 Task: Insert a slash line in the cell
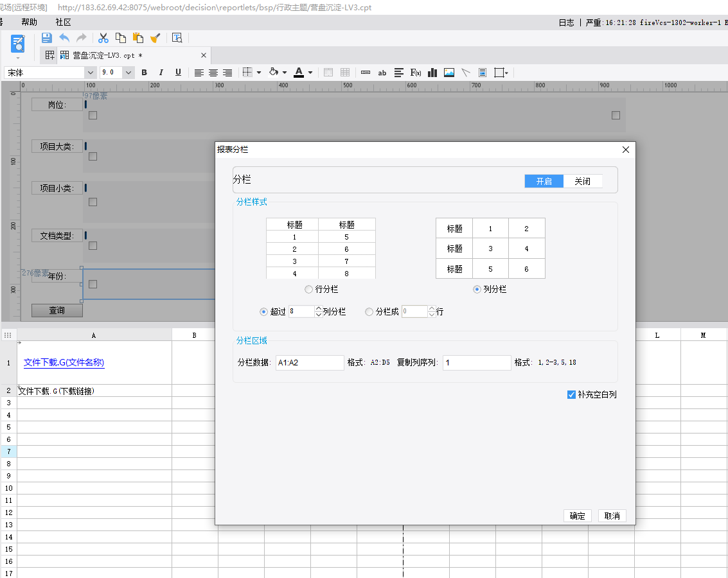click(466, 73)
